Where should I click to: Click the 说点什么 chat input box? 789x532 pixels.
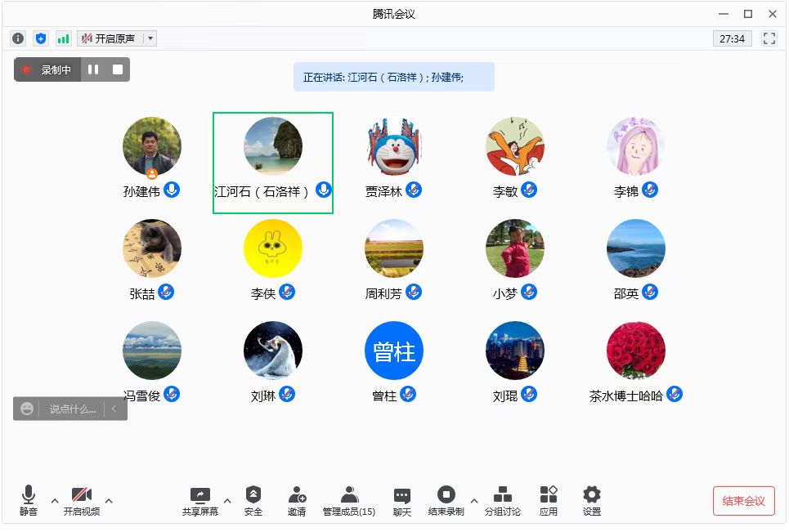click(x=72, y=409)
